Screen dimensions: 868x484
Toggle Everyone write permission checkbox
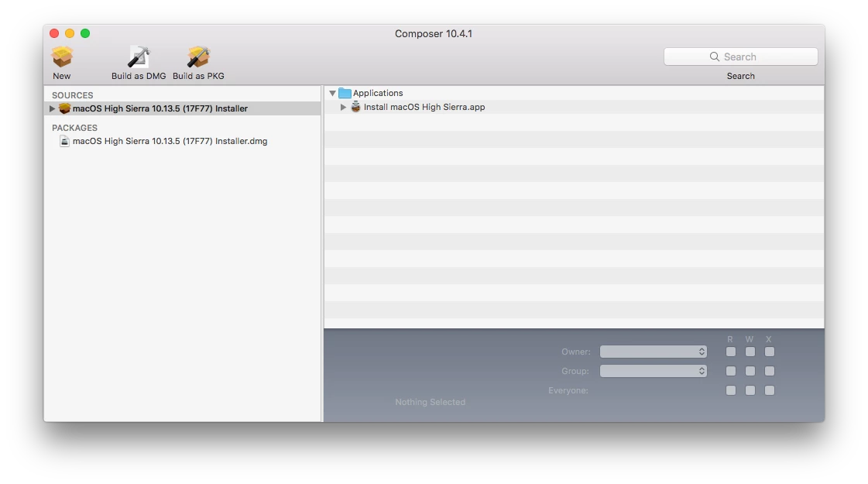[x=750, y=390]
